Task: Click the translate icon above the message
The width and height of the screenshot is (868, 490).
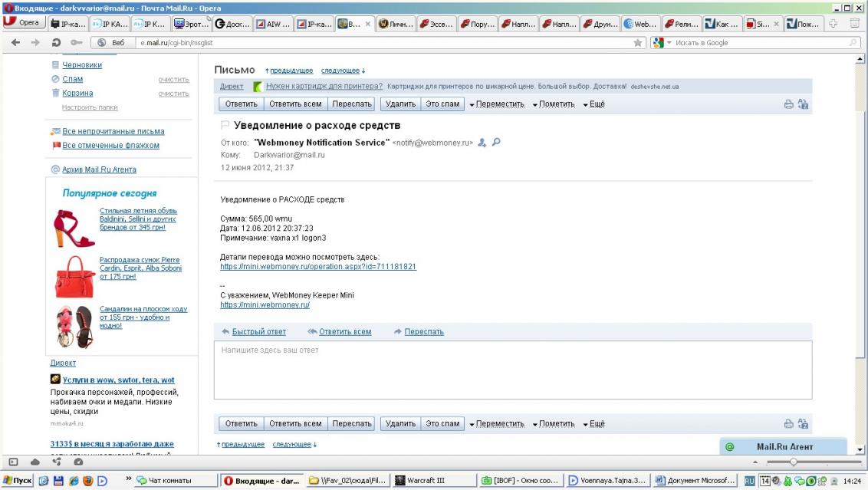Action: [x=803, y=104]
